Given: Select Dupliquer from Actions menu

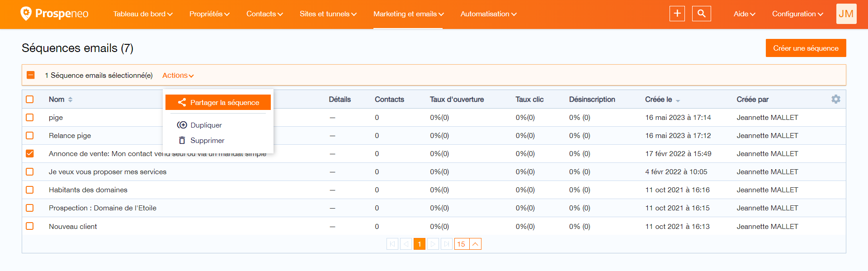Looking at the screenshot, I should pos(206,125).
